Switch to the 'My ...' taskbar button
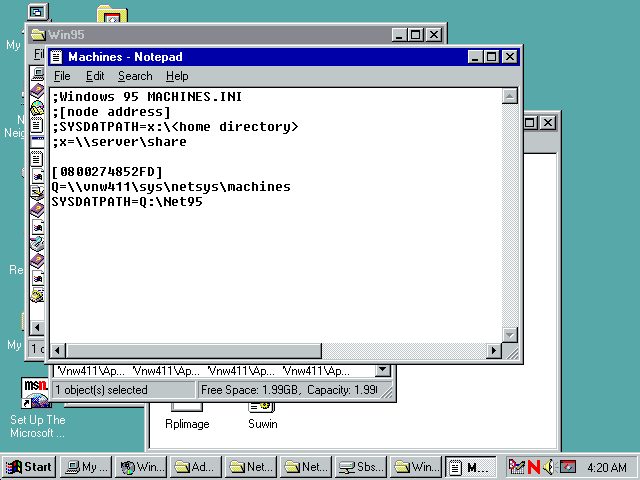Screen dimensions: 640x480 click(85, 467)
